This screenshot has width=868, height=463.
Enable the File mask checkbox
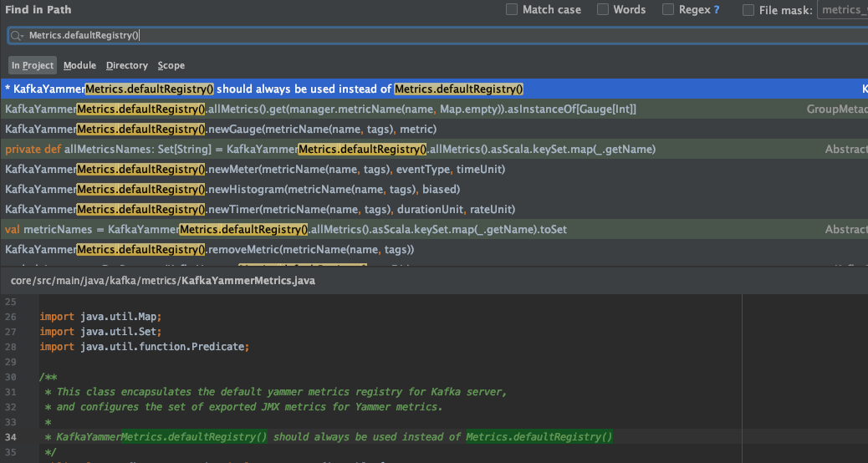pyautogui.click(x=748, y=10)
